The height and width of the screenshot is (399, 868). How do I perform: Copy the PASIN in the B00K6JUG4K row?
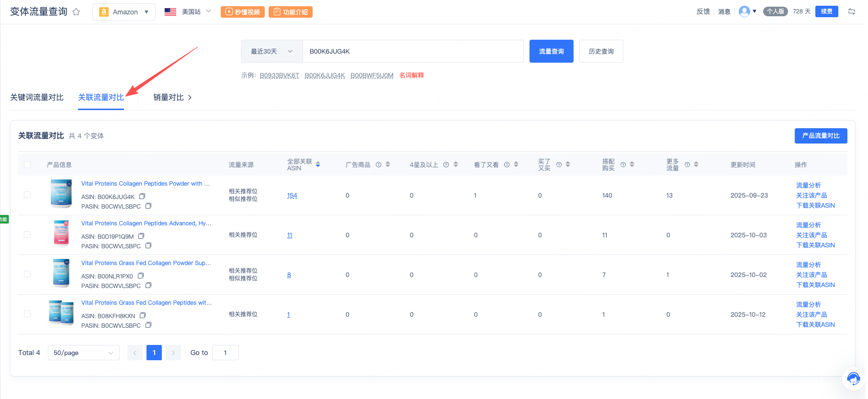click(x=148, y=206)
